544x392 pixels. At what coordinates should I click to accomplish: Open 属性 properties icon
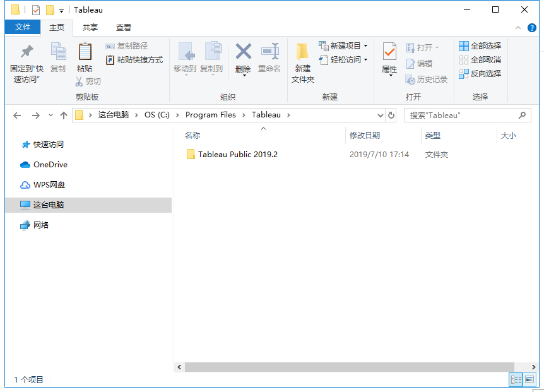[389, 52]
